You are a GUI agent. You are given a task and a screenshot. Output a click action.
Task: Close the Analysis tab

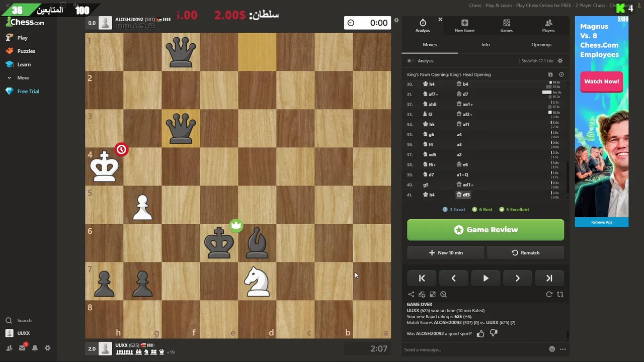[x=440, y=20]
